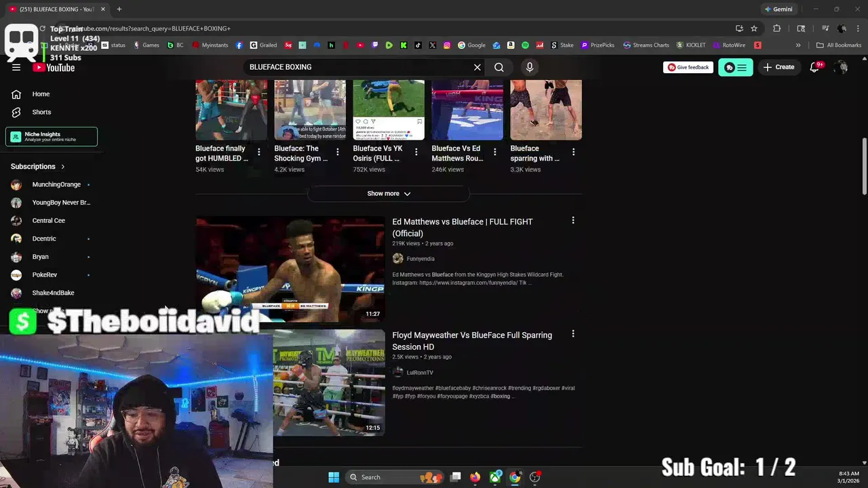Open a new browser tab with plus

tap(119, 9)
